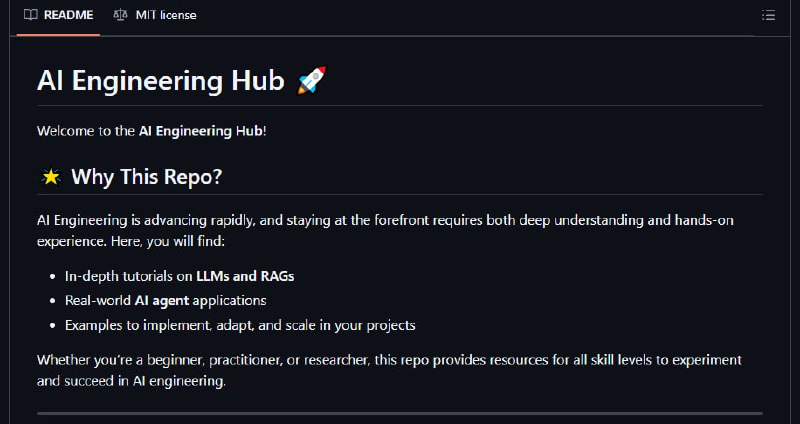The image size is (800, 424).
Task: Click the Examples to implement bullet item
Action: coord(240,326)
